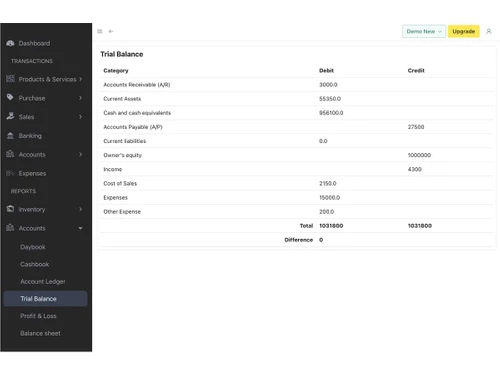The width and height of the screenshot is (500, 375).
Task: Click the 3000.0 debit value
Action: 328,85
